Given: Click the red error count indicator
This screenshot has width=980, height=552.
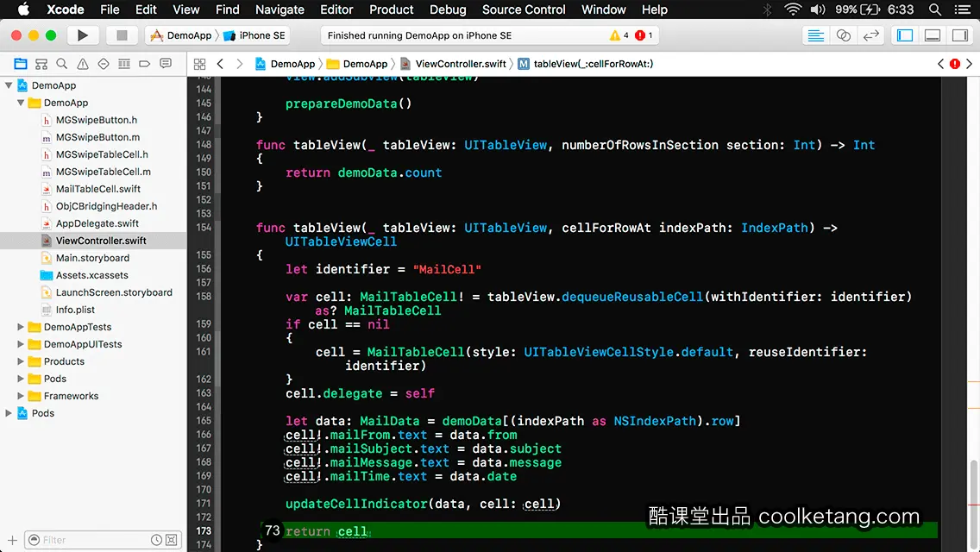Looking at the screenshot, I should tap(644, 35).
